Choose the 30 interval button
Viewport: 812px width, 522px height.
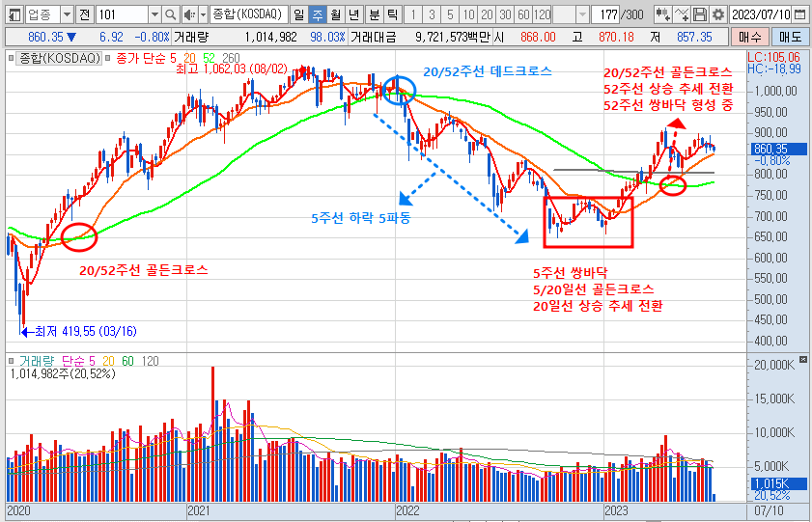(505, 14)
